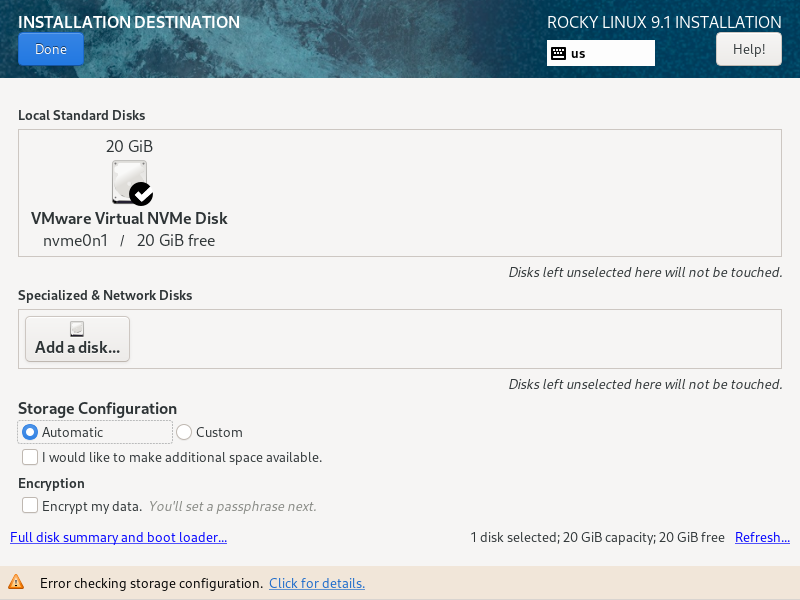Click the nvme0n1 / 20 GiB free text
800x600 pixels.
[x=129, y=240]
